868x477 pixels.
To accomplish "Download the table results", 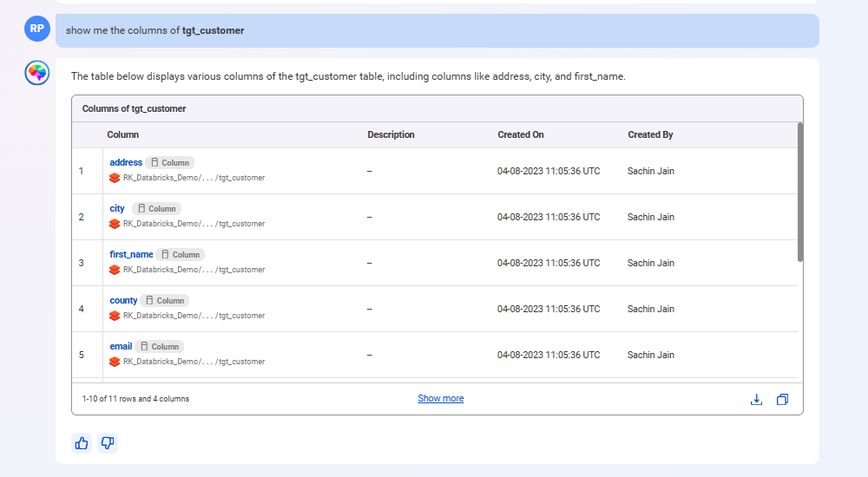I will click(756, 400).
